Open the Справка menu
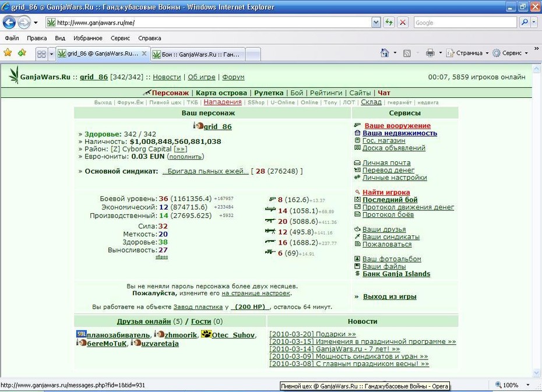The height and width of the screenshot is (392, 542). (x=150, y=38)
